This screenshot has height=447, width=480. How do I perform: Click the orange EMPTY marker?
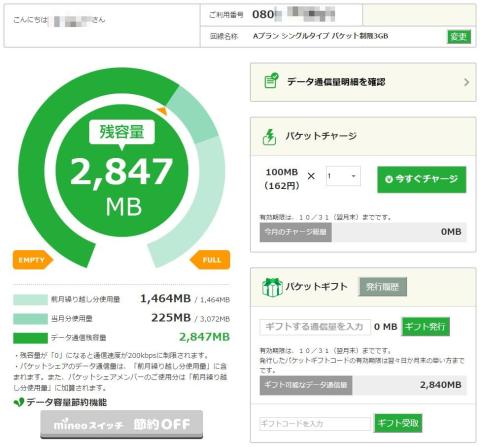coord(33,260)
